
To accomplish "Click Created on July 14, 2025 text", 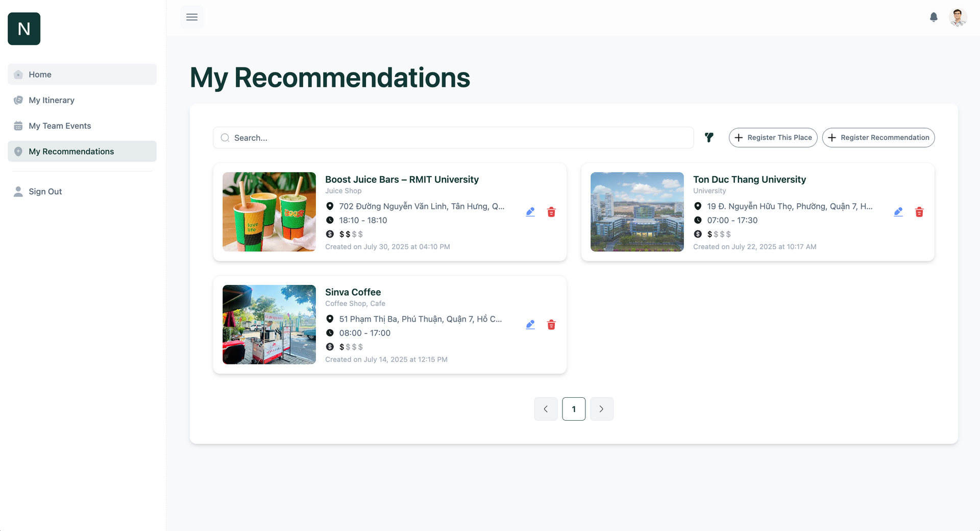I will click(x=386, y=359).
